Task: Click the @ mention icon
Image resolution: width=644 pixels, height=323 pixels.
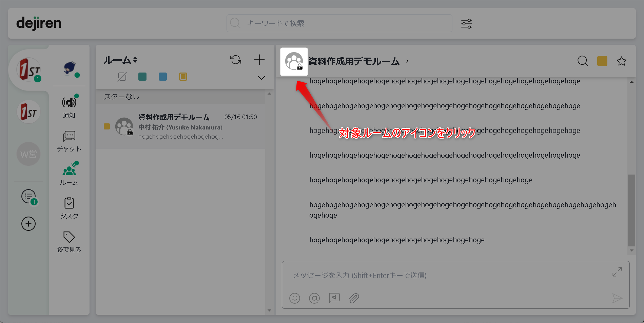Action: click(x=314, y=298)
